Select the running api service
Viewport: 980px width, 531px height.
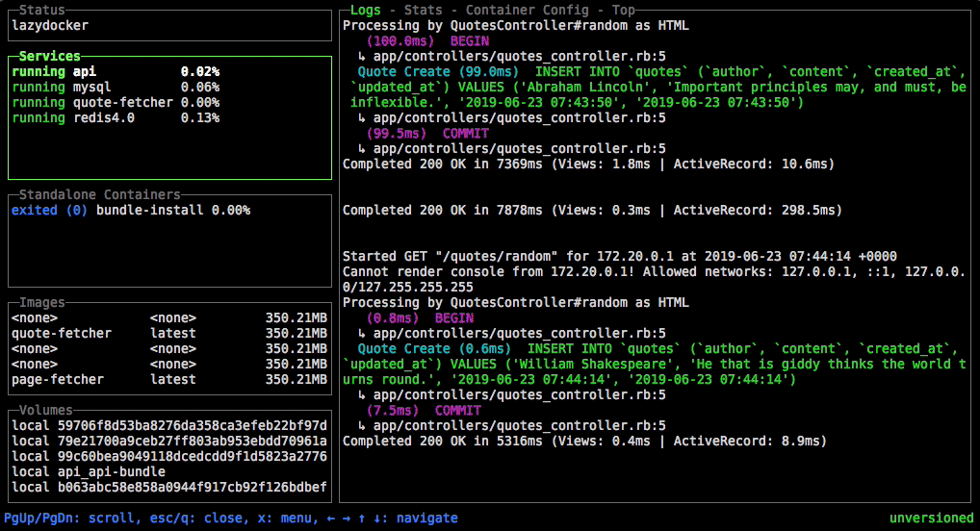[116, 72]
